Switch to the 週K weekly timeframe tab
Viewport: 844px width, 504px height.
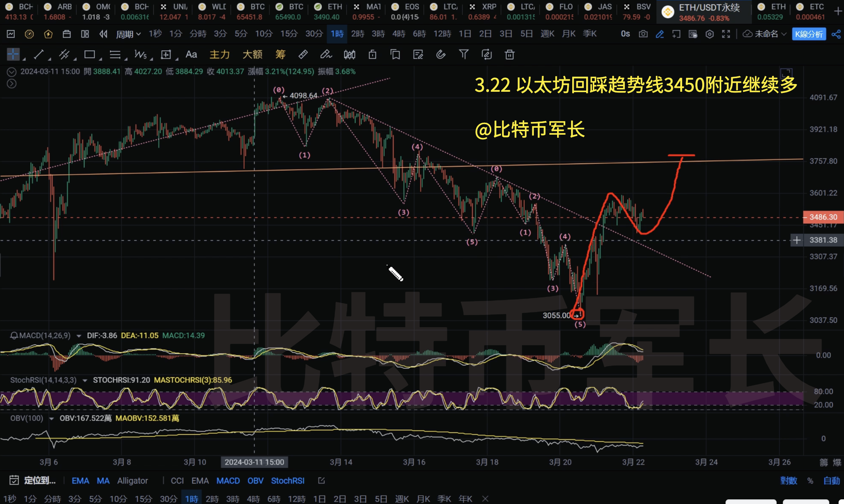tap(547, 34)
